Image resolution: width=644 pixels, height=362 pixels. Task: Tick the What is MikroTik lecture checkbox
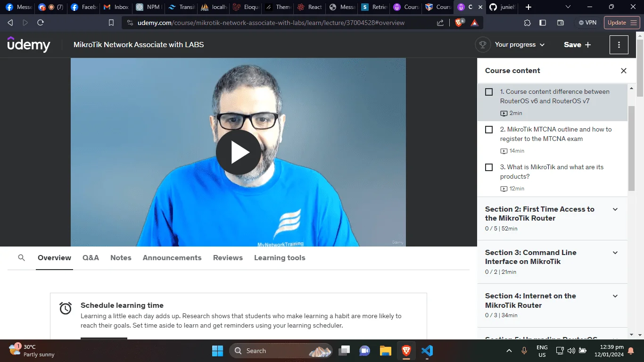(x=489, y=167)
